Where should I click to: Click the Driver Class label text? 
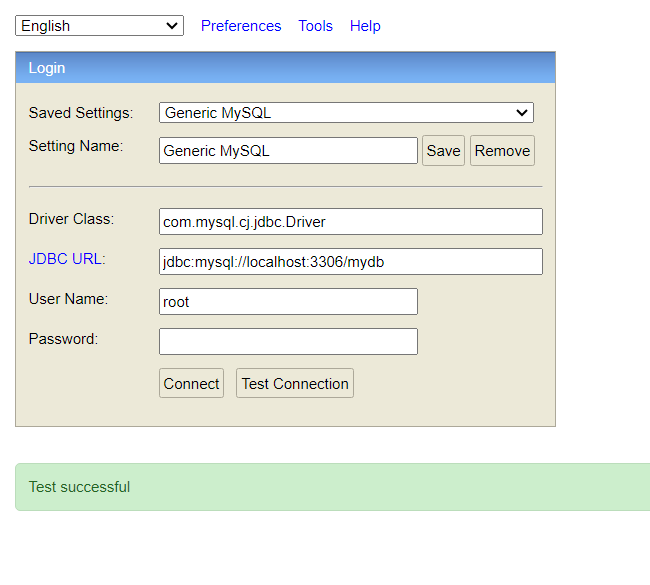click(x=71, y=219)
